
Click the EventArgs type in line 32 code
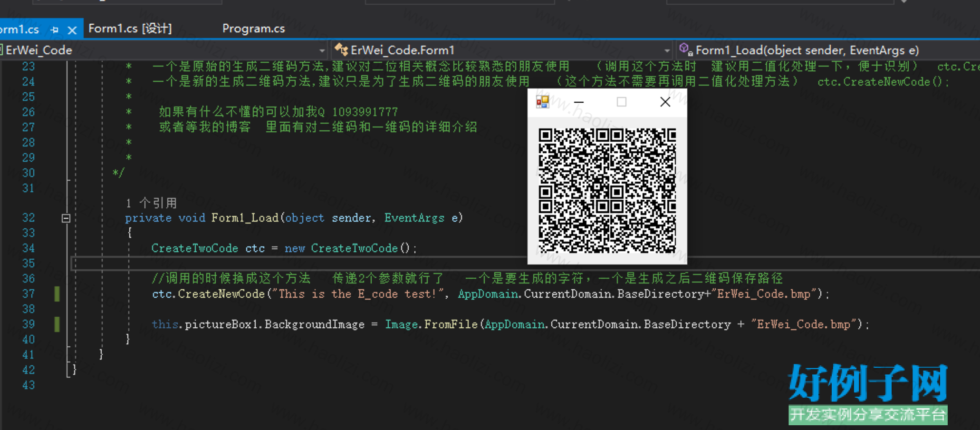(414, 218)
